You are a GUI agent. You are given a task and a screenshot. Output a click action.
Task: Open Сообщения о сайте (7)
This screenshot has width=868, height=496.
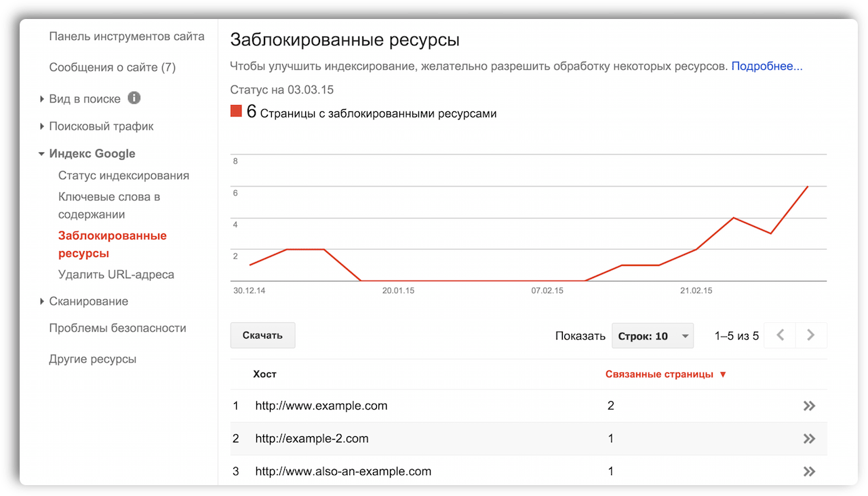113,67
